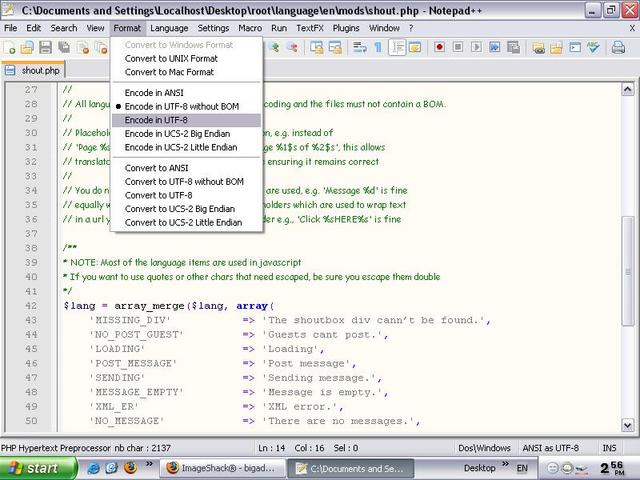Screen dimensions: 640x480
Task: Click the Macro Playback icon
Action: (x=476, y=47)
